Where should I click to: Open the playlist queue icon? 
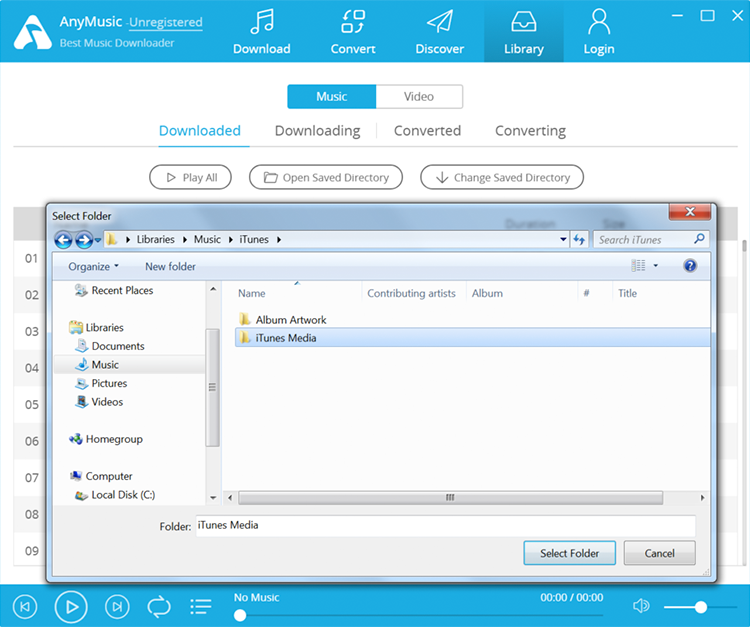point(201,606)
